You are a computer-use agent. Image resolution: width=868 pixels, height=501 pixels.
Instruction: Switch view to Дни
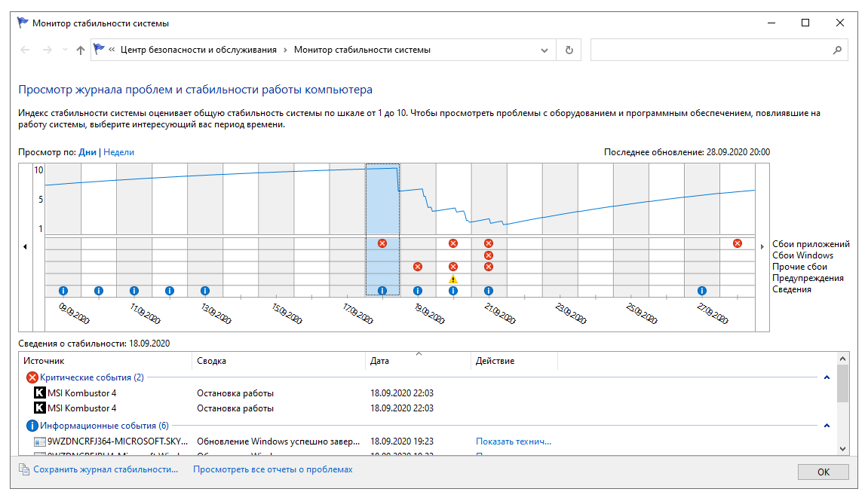pyautogui.click(x=87, y=152)
